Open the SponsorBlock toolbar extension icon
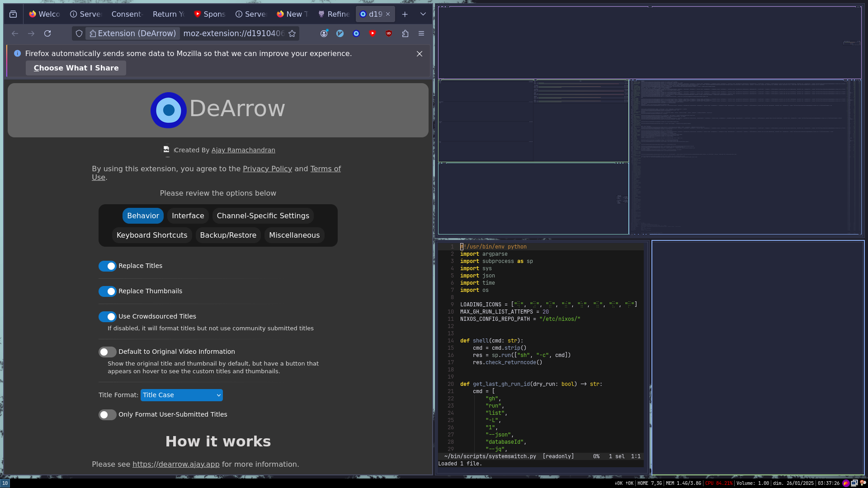This screenshot has width=868, height=488. (x=373, y=33)
